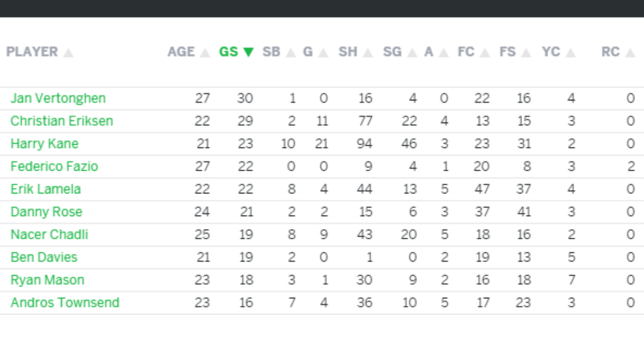Screen dimensions: 644x363
Task: Click the G column sort arrow
Action: [x=323, y=53]
